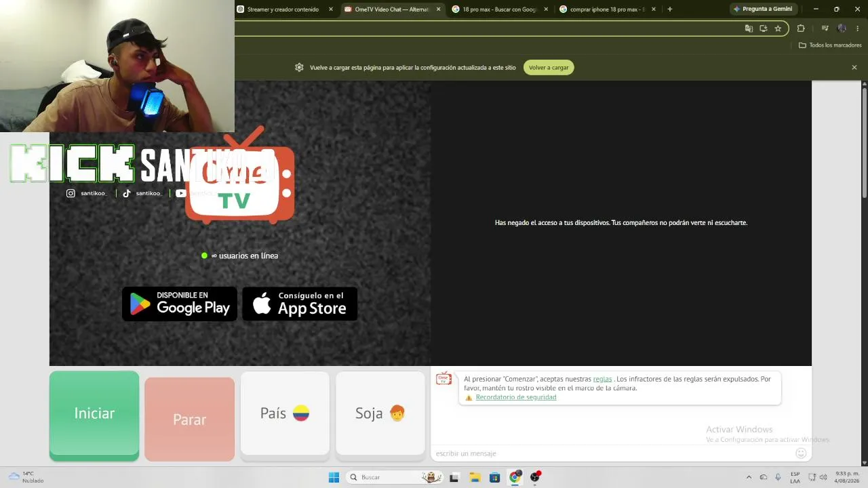868x488 pixels.
Task: Click the taskbar Buscar search box
Action: click(x=395, y=477)
